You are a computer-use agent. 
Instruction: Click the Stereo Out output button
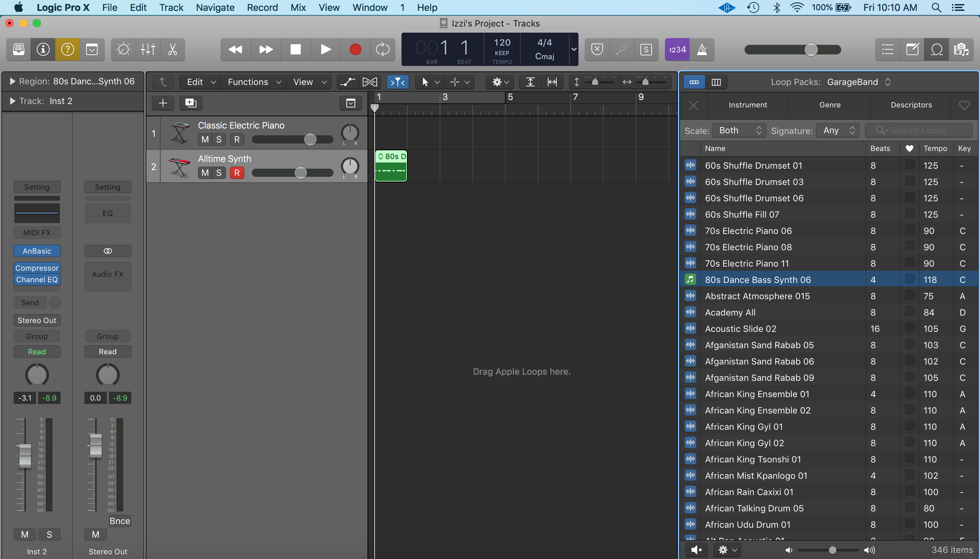coord(37,320)
